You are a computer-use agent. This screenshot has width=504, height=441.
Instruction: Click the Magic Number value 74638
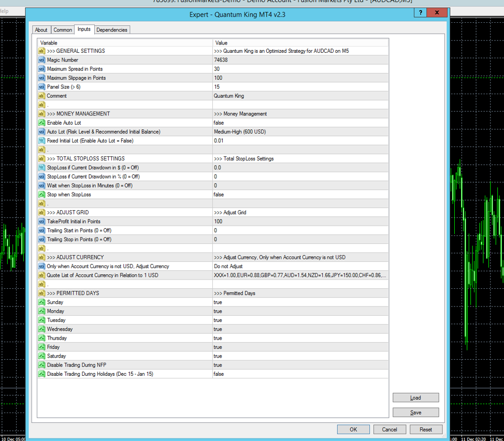pos(221,60)
